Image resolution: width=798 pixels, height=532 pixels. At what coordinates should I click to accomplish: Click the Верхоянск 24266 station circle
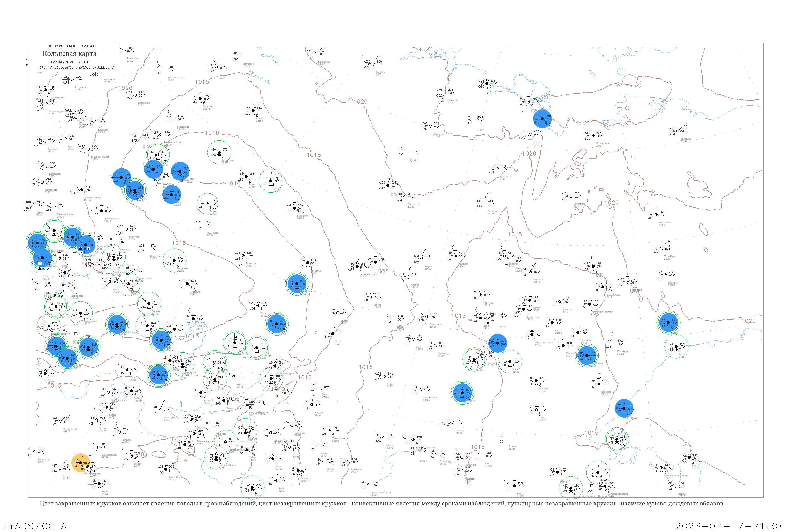click(571, 196)
